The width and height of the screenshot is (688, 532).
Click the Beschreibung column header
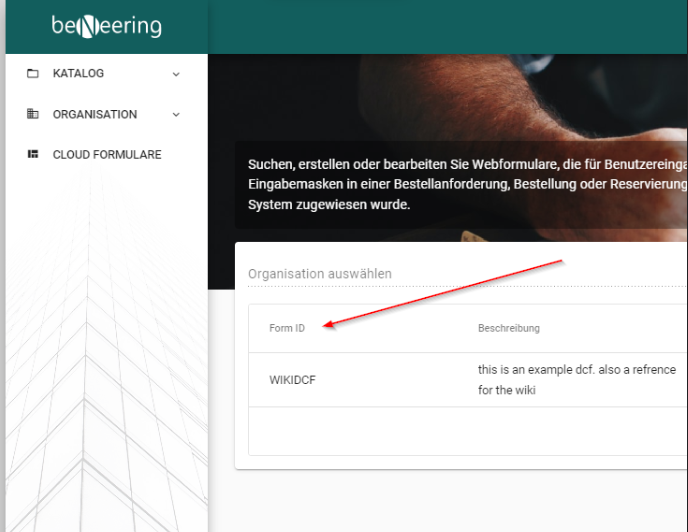pyautogui.click(x=509, y=328)
